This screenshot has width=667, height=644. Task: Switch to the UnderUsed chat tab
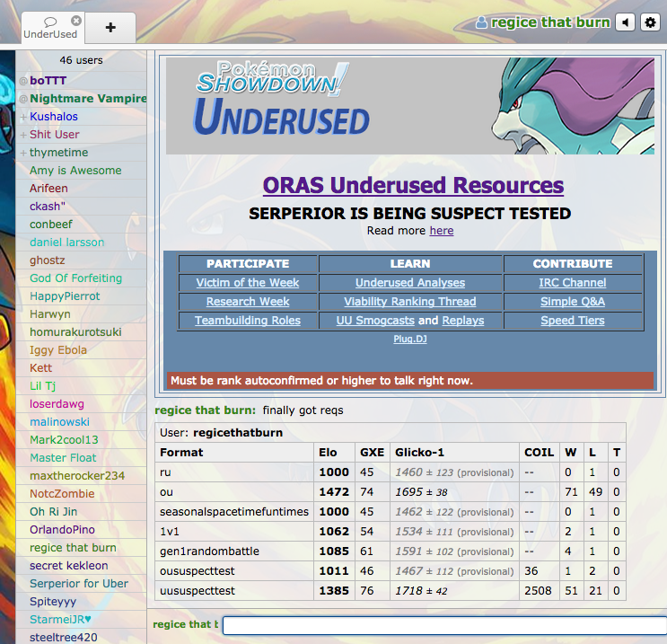50,29
